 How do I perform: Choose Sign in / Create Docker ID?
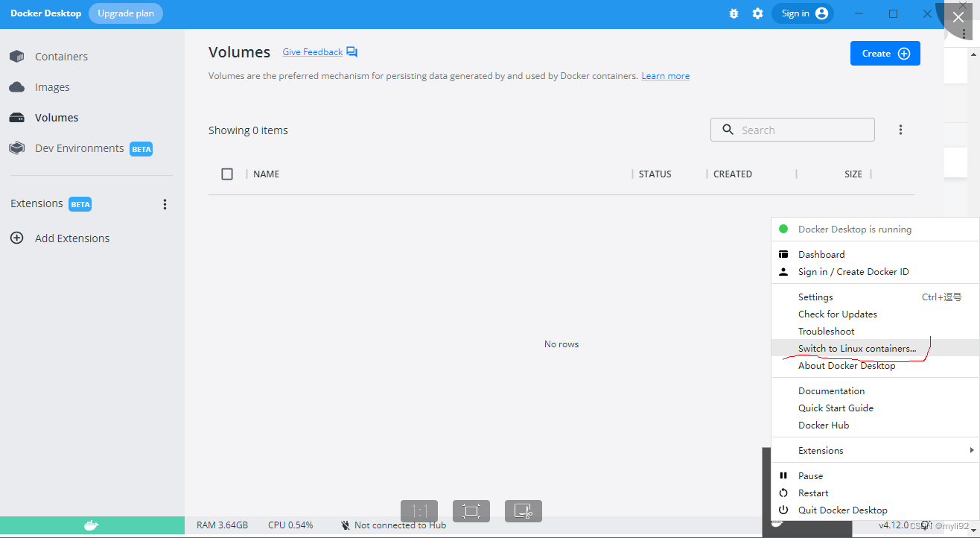point(875,271)
